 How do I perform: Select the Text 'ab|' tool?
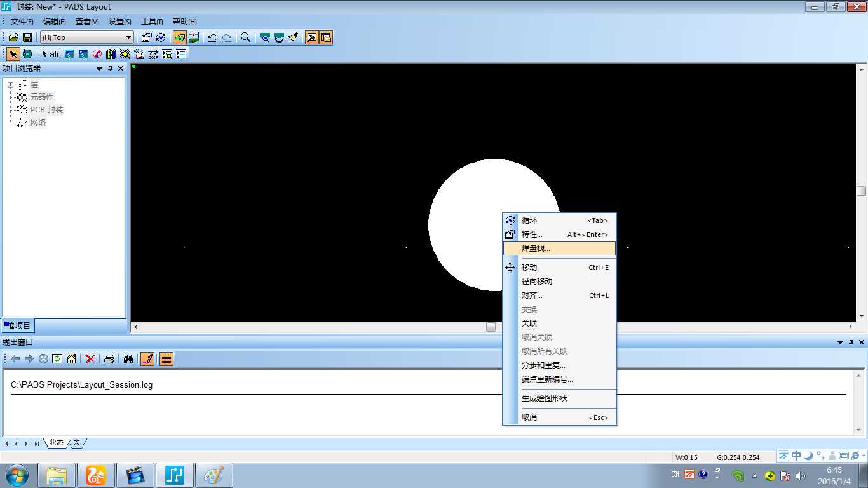click(x=55, y=54)
